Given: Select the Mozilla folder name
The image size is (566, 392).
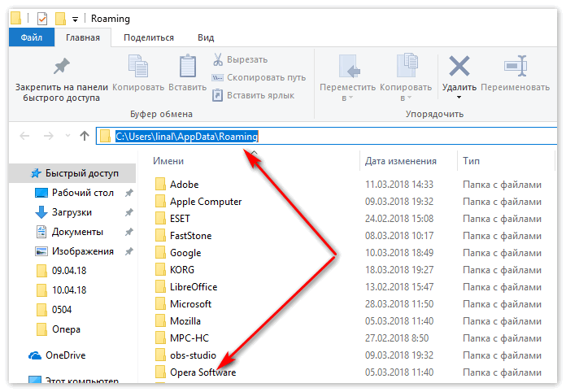Looking at the screenshot, I should point(185,321).
